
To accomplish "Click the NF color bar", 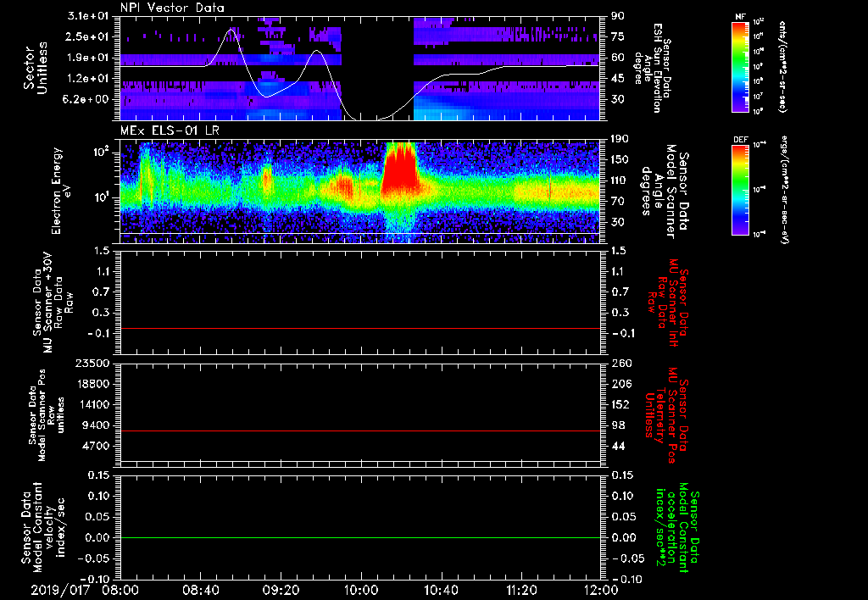I will 740,66.
